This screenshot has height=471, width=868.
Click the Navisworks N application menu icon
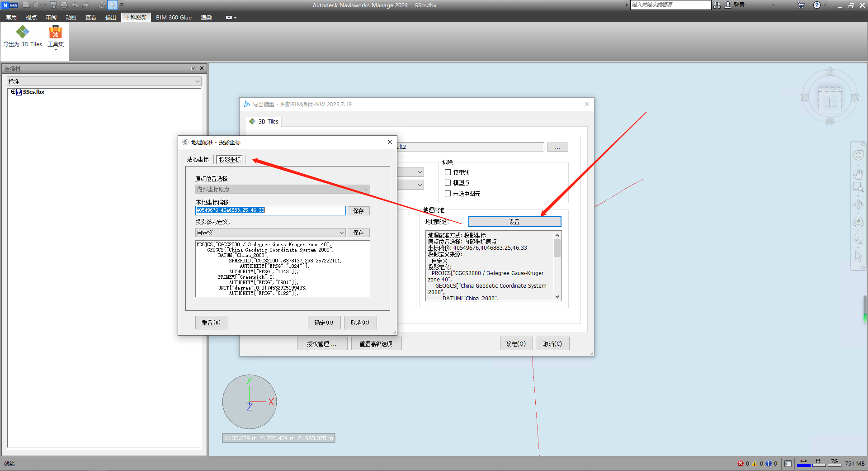pyautogui.click(x=10, y=5)
